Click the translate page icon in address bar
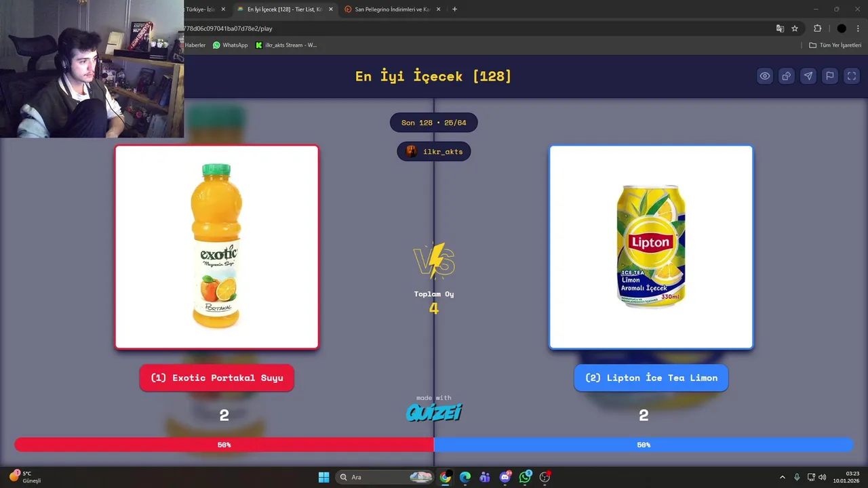This screenshot has width=868, height=488. (781, 28)
